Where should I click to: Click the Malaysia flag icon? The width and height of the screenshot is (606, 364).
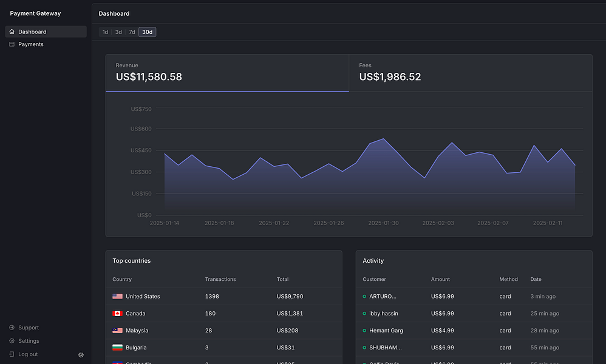click(117, 330)
